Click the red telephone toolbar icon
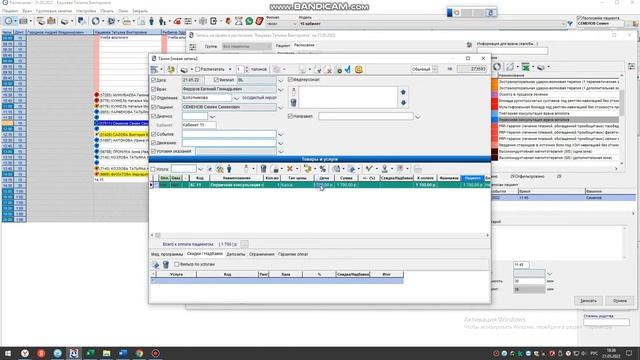 [178, 21]
